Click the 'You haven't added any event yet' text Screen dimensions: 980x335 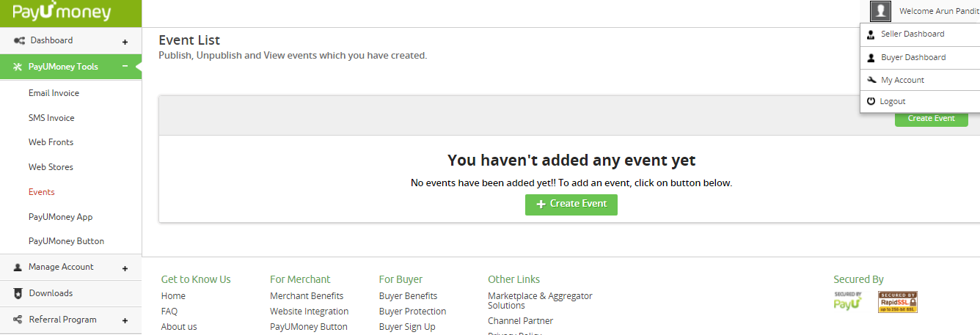tap(571, 161)
